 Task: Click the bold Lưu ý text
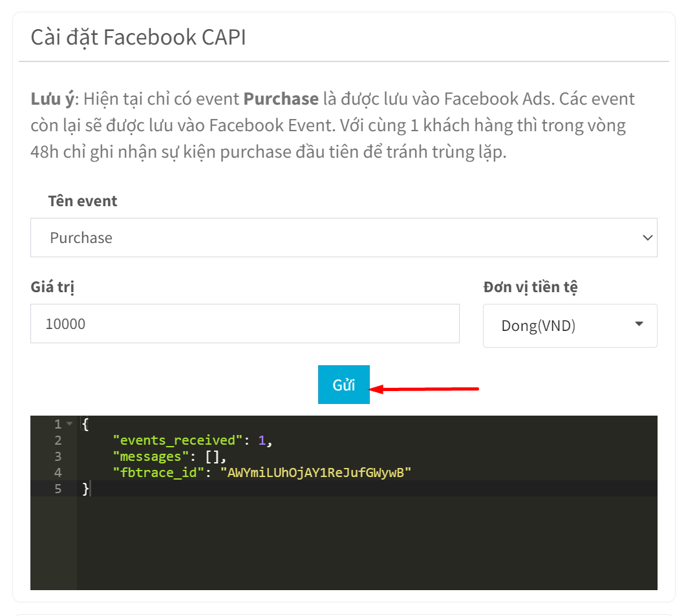tap(52, 99)
